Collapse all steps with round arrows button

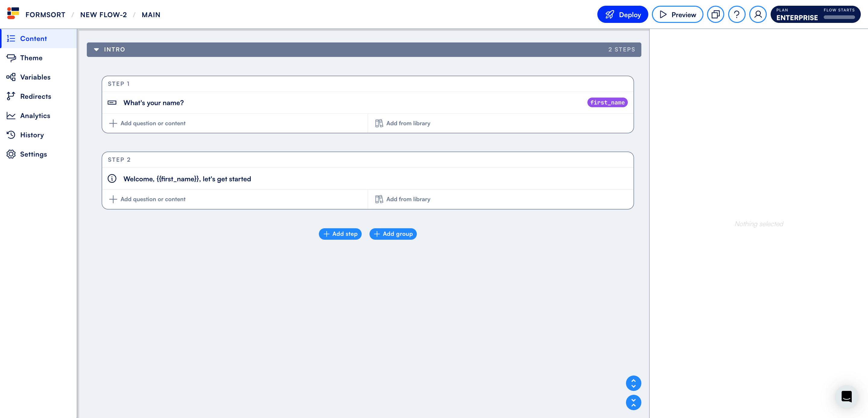point(634,403)
